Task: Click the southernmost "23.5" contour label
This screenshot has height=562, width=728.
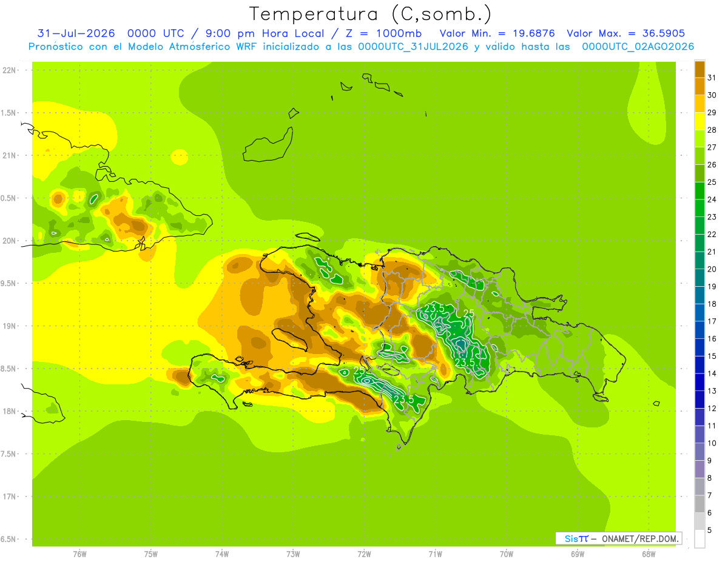Action: click(404, 400)
